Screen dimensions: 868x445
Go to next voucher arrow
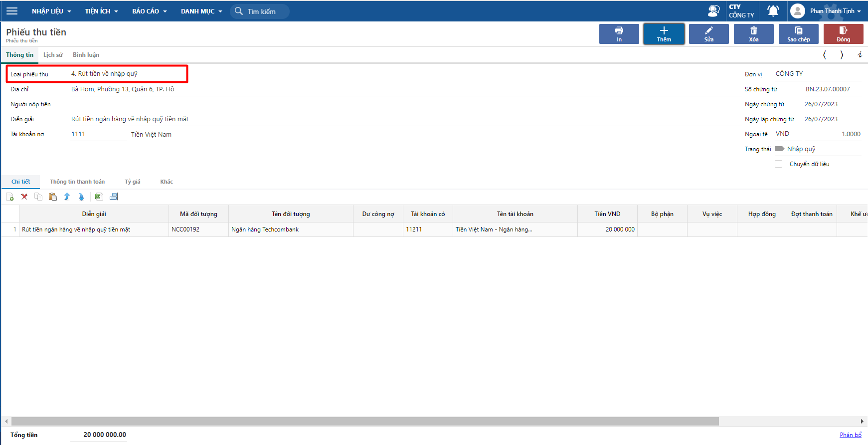[842, 55]
